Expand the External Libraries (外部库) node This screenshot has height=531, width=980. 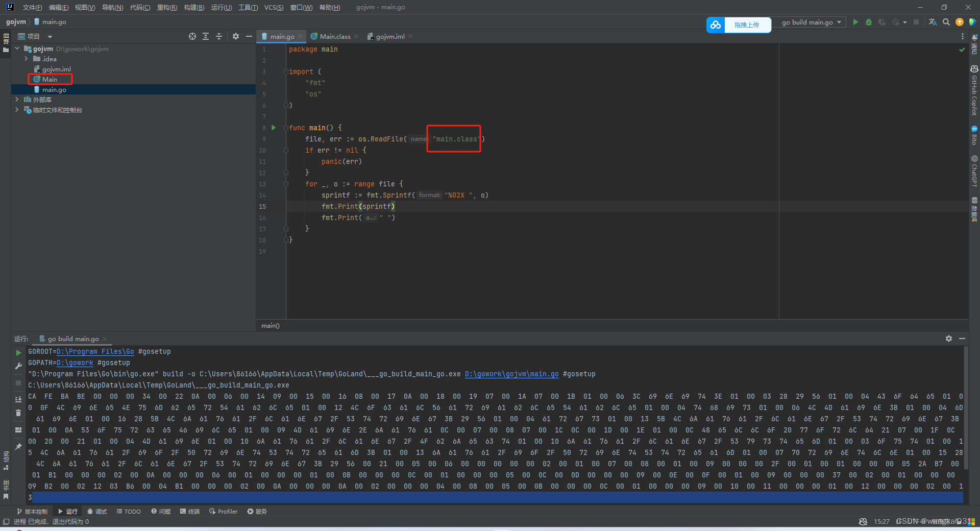click(x=17, y=100)
